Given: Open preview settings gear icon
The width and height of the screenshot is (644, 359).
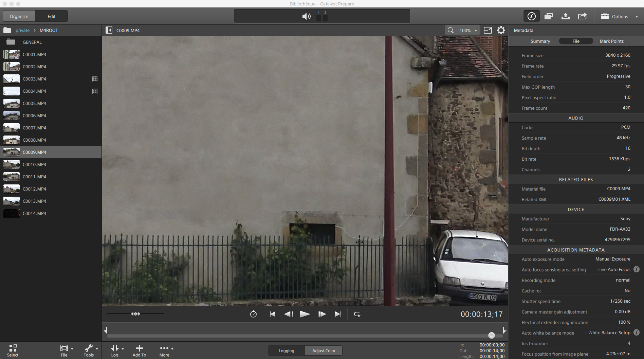Looking at the screenshot, I should 501,30.
